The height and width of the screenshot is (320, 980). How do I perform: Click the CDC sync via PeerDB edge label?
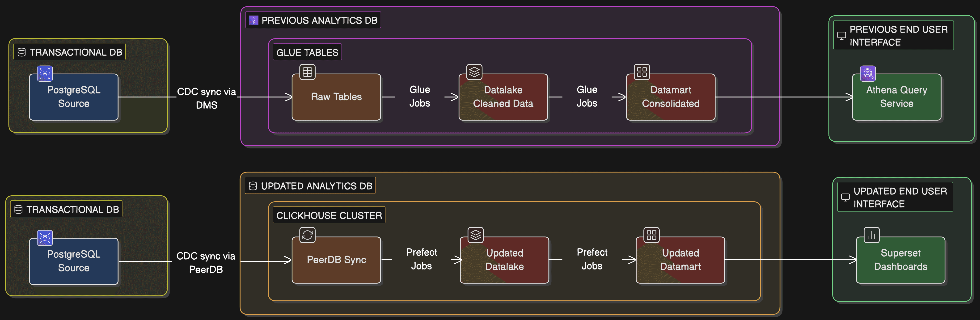pos(206,263)
